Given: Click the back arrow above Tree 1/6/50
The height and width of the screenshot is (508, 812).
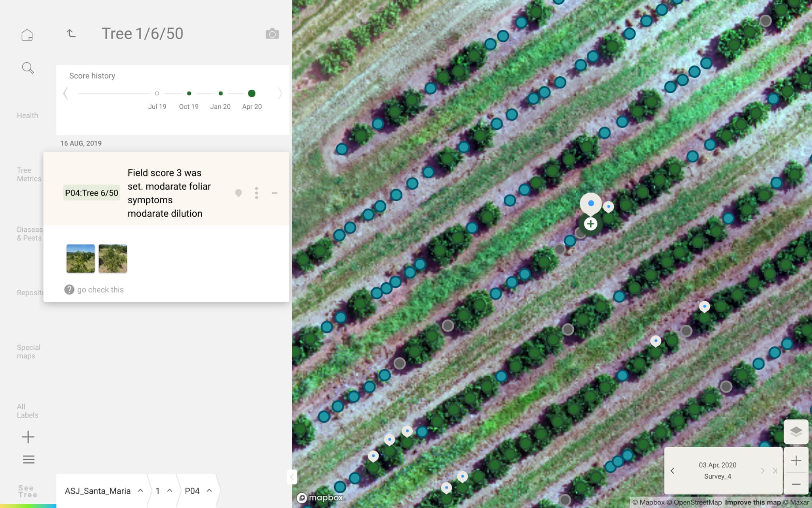Looking at the screenshot, I should (71, 34).
